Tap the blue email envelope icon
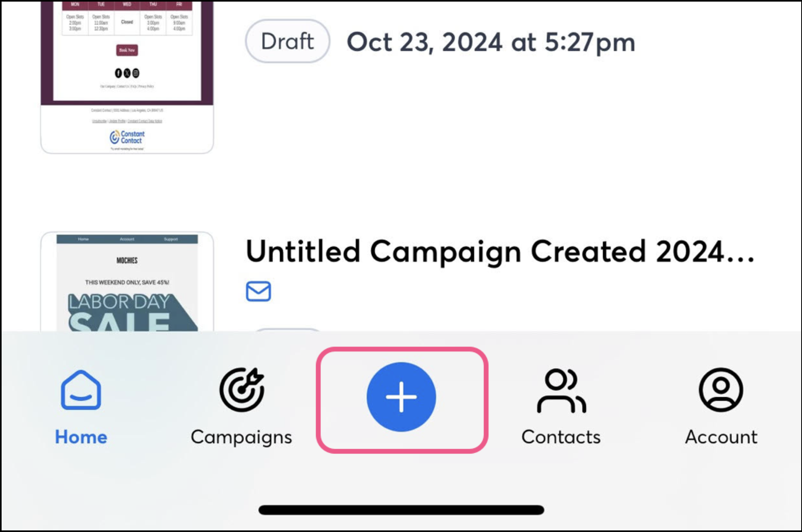The image size is (802, 532). [x=258, y=291]
